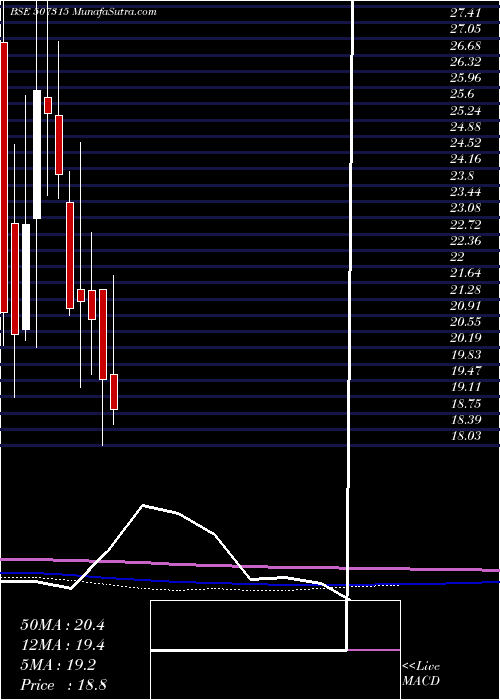Click the 27.41 price axis label
The image size is (500, 700).
[466, 13]
